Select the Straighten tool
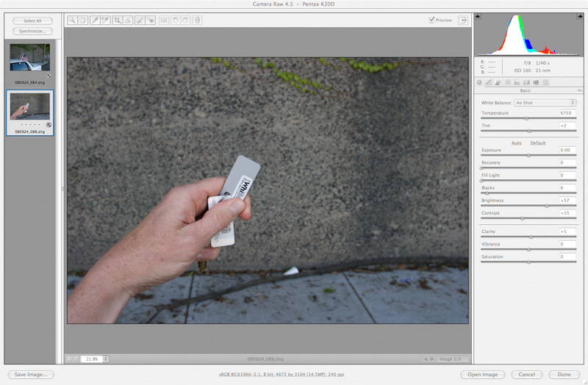This screenshot has width=588, height=385. [x=128, y=21]
